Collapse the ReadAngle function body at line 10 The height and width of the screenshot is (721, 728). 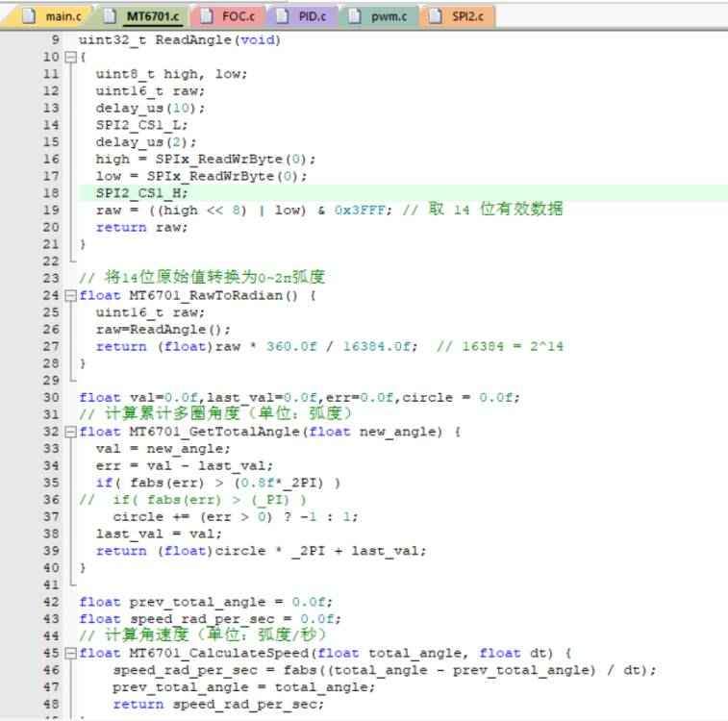click(x=69, y=57)
